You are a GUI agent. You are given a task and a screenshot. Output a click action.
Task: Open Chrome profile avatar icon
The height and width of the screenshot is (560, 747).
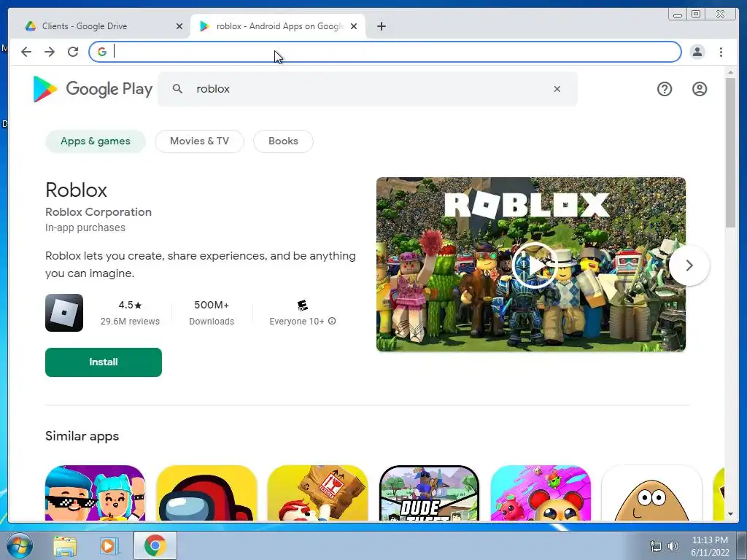pyautogui.click(x=697, y=52)
